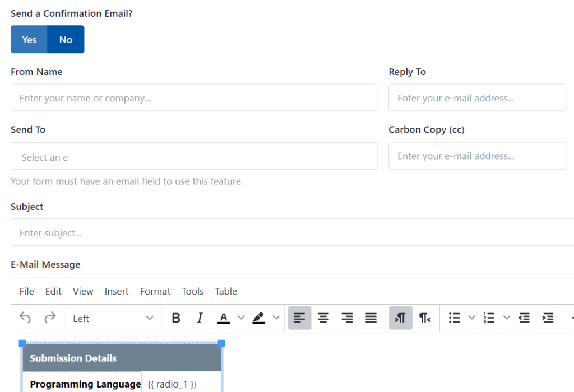Toggle left alignment in the toolbar
This screenshot has width=574, height=392.
299,318
